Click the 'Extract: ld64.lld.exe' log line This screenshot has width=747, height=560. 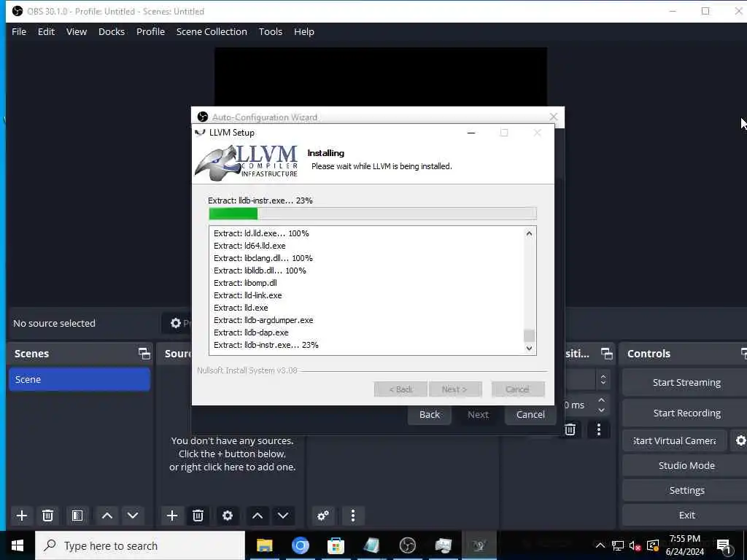(249, 246)
